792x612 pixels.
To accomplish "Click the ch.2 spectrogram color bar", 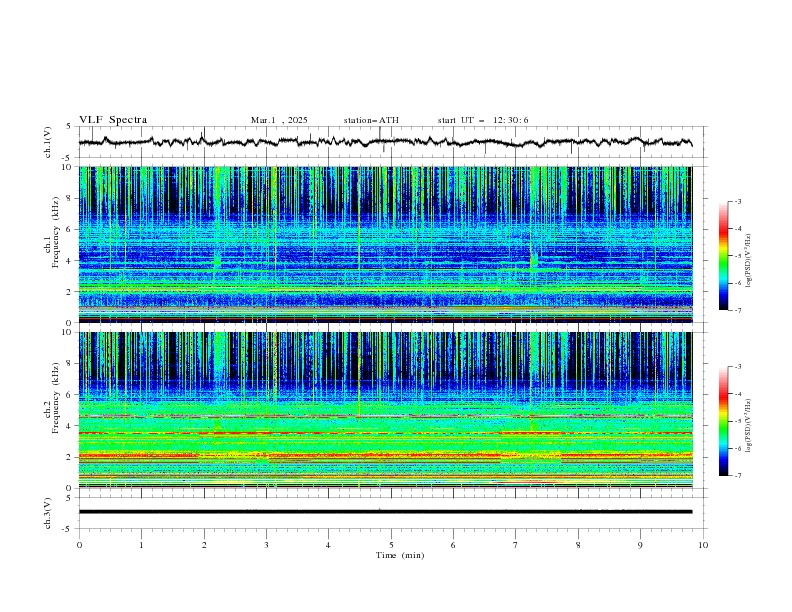I will 723,421.
